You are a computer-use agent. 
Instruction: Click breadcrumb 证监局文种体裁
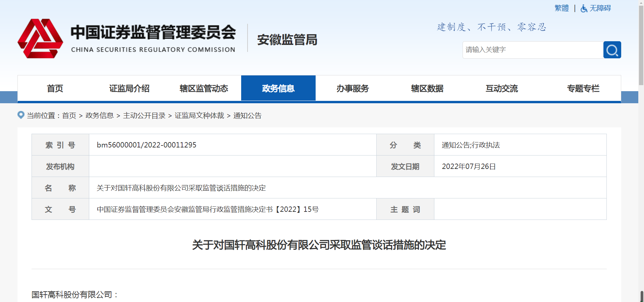(x=199, y=116)
